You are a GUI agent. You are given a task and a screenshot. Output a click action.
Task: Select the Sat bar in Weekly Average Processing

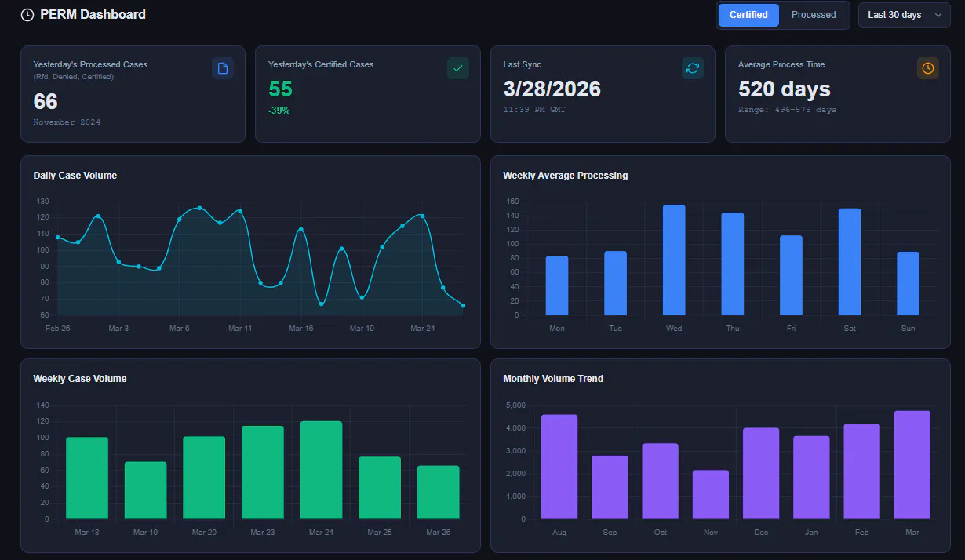point(850,262)
